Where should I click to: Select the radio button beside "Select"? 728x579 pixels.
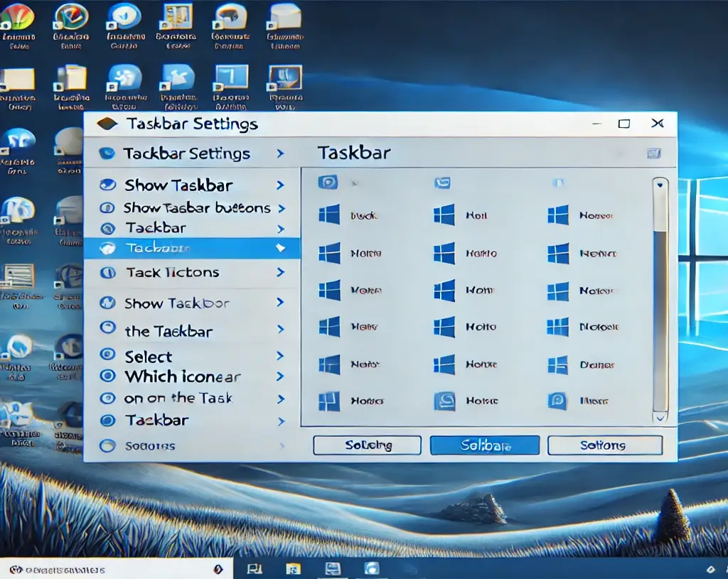coord(107,355)
